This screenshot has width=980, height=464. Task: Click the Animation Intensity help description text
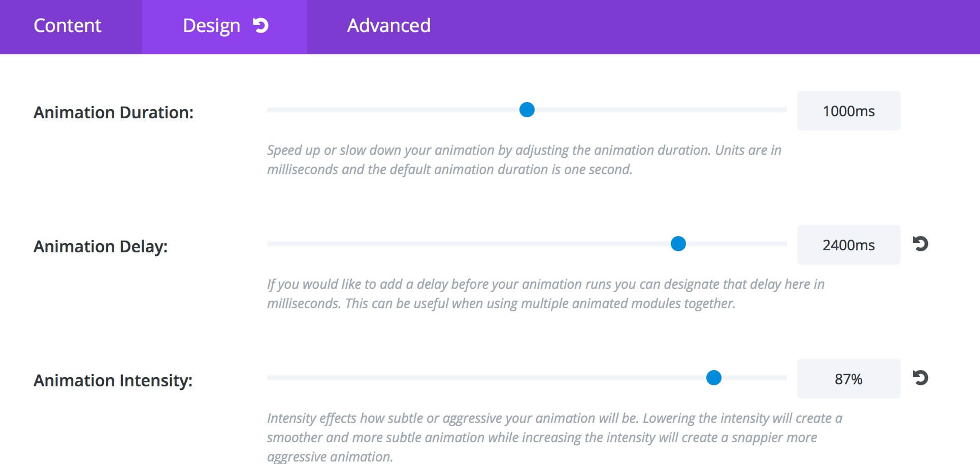tap(554, 437)
